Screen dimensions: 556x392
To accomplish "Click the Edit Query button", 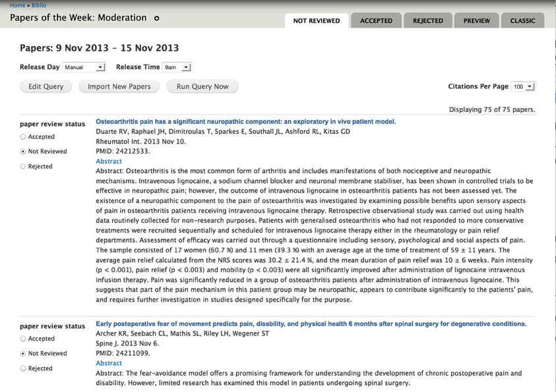I will (x=46, y=86).
